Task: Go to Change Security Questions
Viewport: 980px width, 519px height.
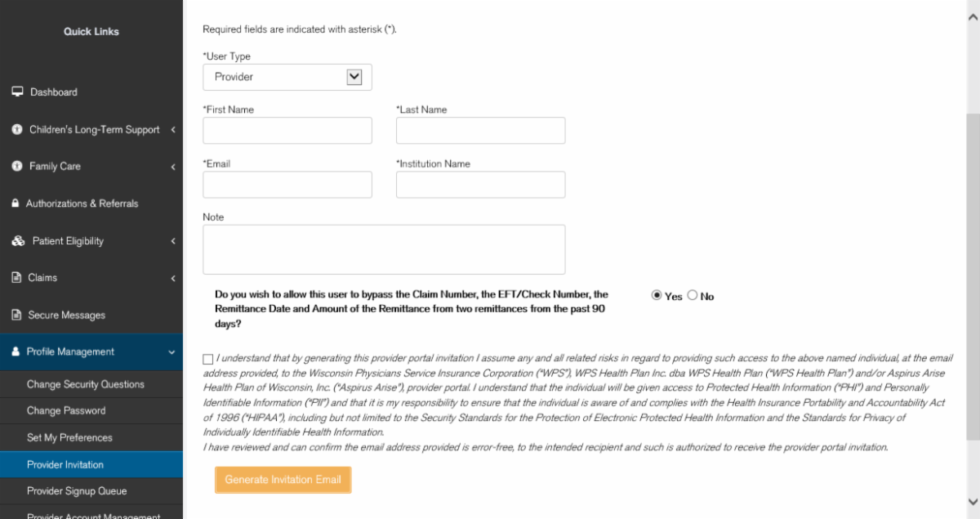Action: pyautogui.click(x=86, y=384)
